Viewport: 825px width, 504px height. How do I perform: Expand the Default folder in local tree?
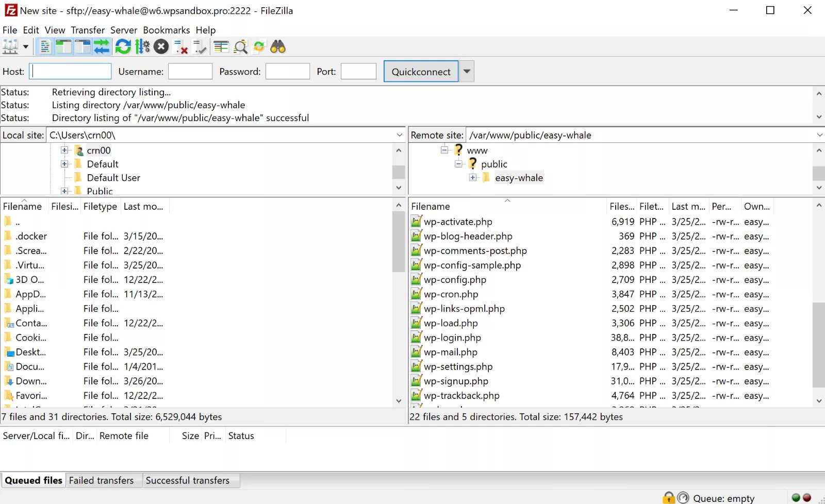point(64,164)
